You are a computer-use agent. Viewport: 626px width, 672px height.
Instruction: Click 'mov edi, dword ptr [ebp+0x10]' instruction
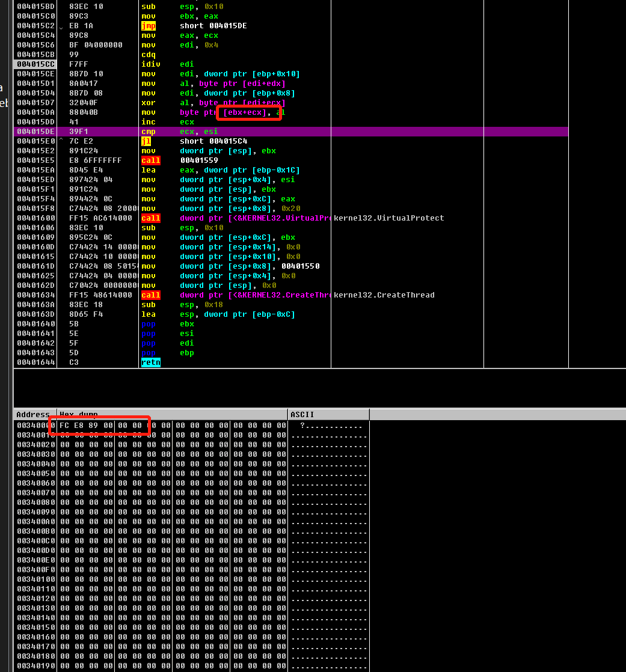220,74
